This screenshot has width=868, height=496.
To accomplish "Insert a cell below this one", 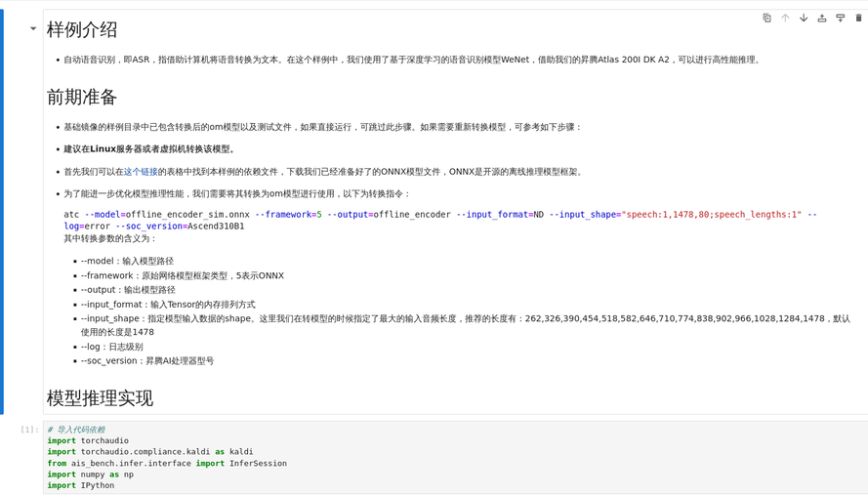I will [841, 18].
